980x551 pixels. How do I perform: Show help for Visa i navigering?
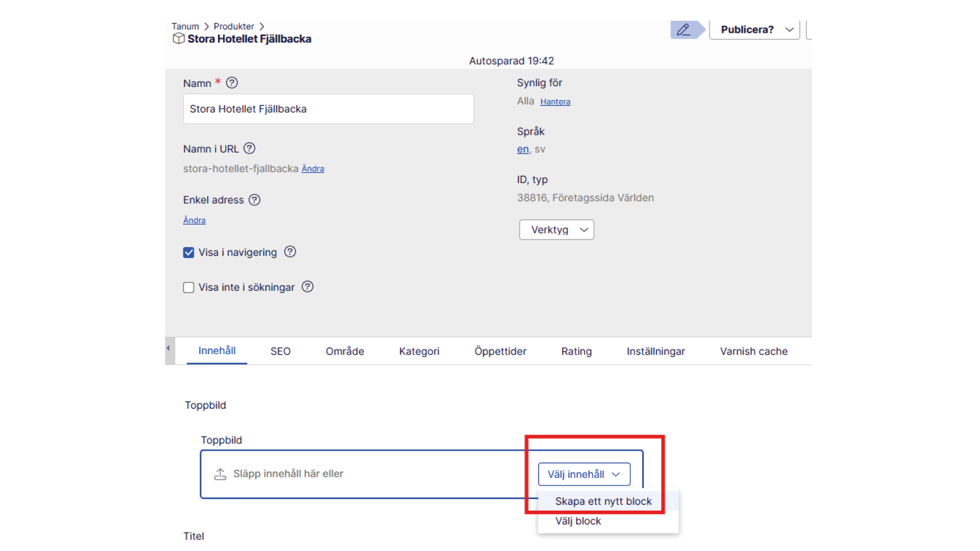(x=290, y=252)
